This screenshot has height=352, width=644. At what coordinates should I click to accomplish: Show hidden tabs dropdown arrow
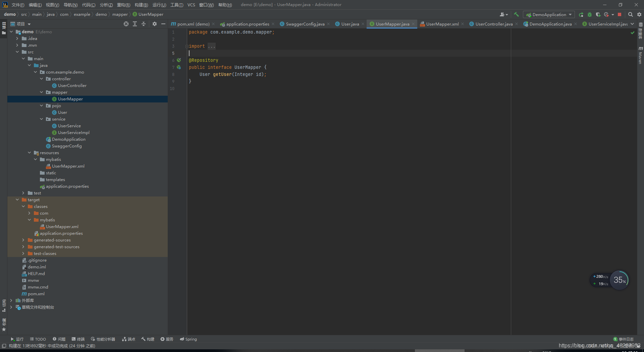click(x=632, y=24)
